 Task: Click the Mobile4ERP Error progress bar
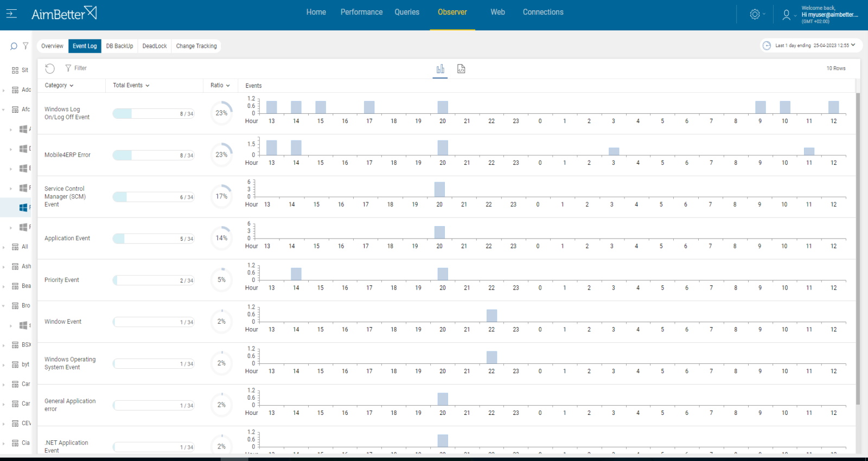pos(154,155)
